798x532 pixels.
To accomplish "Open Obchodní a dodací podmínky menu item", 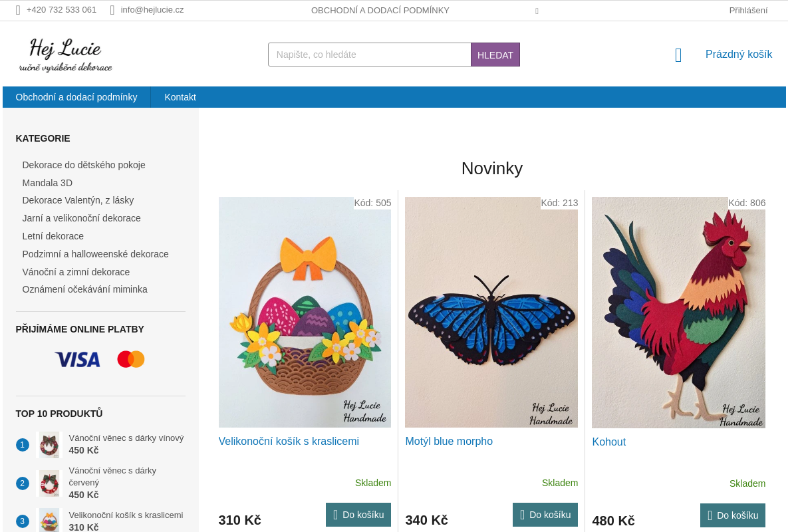I will point(76,97).
